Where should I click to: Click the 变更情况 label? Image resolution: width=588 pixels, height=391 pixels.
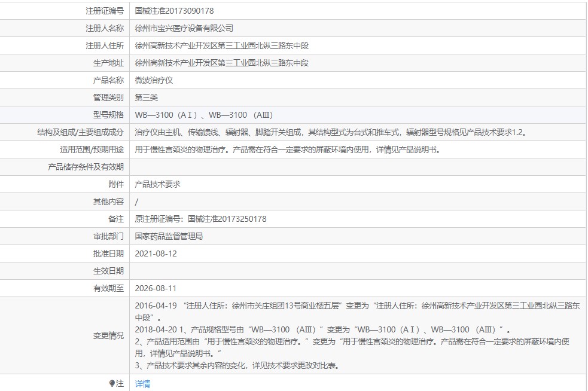point(108,335)
